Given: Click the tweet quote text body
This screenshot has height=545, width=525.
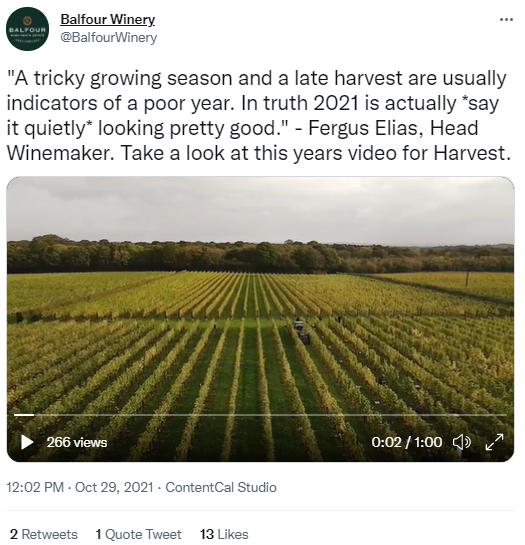Looking at the screenshot, I should pos(259,115).
